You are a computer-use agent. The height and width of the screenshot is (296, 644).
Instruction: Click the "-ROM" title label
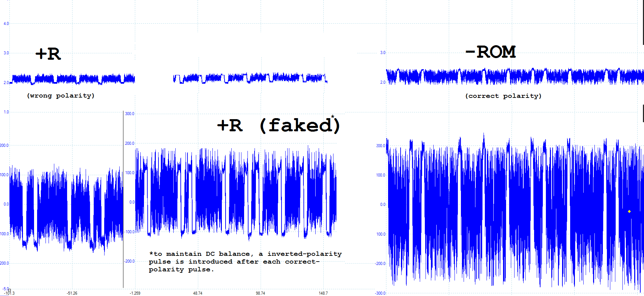491,52
